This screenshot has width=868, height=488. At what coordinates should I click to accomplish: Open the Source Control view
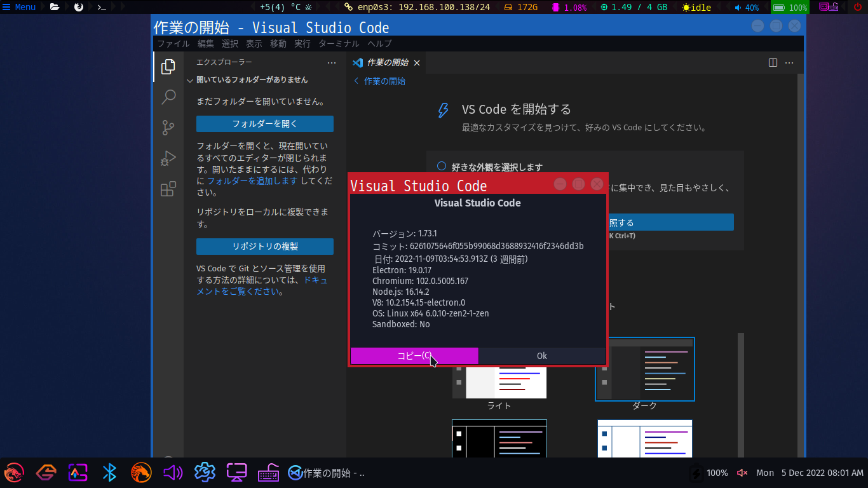pos(168,127)
